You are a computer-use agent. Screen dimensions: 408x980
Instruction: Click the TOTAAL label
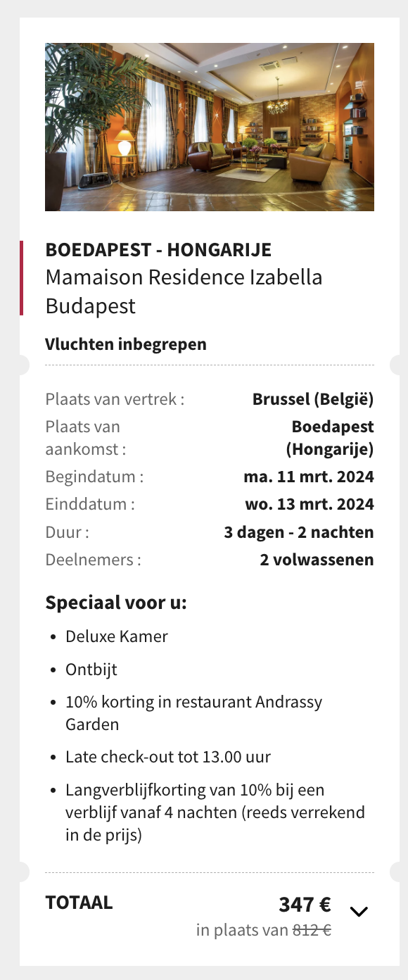[x=79, y=903]
